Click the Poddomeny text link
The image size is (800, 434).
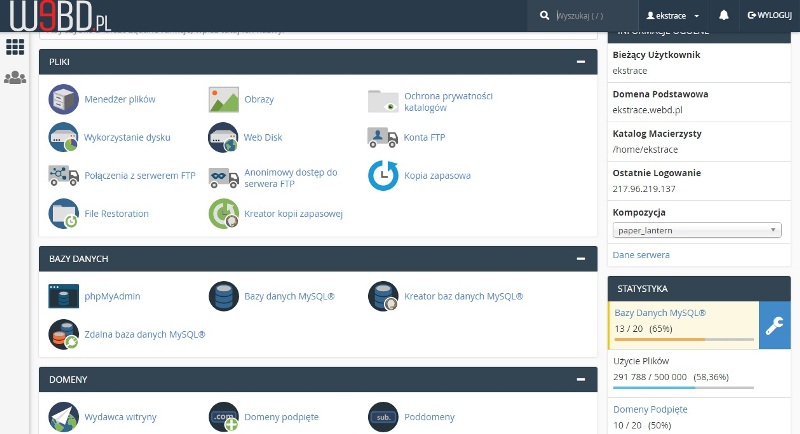[429, 417]
